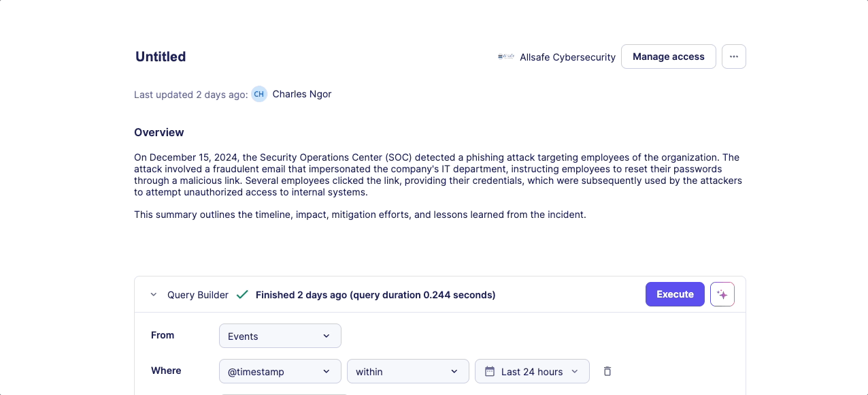The height and width of the screenshot is (395, 868).
Task: Collapse the Query Builder section
Action: [x=154, y=295]
